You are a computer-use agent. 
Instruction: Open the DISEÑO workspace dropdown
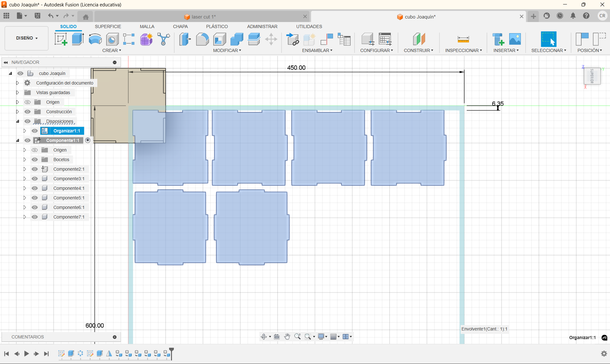tap(27, 38)
